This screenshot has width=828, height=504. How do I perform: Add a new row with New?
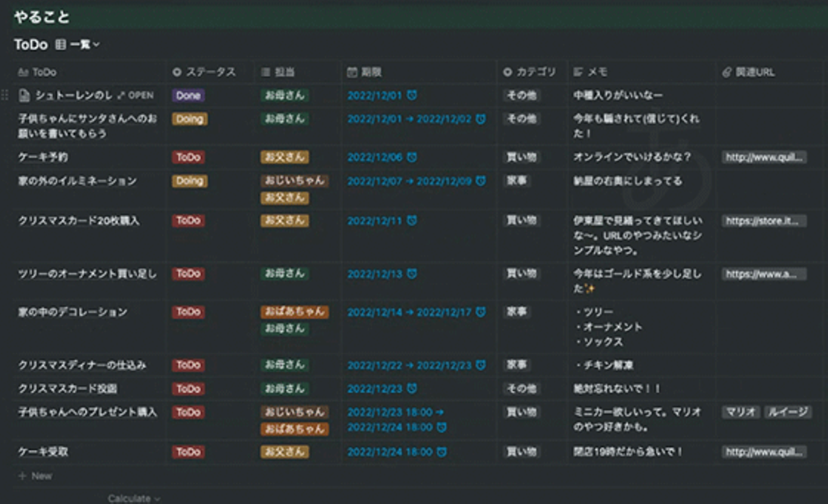tap(36, 476)
